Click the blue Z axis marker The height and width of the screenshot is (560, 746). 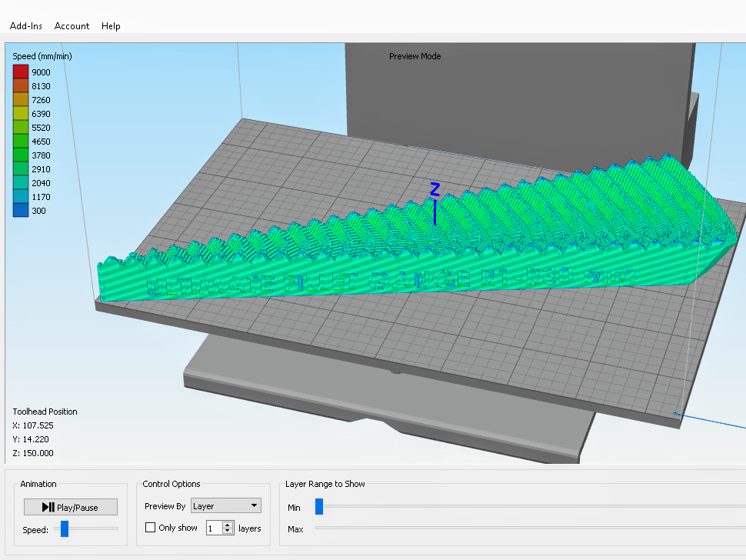435,203
